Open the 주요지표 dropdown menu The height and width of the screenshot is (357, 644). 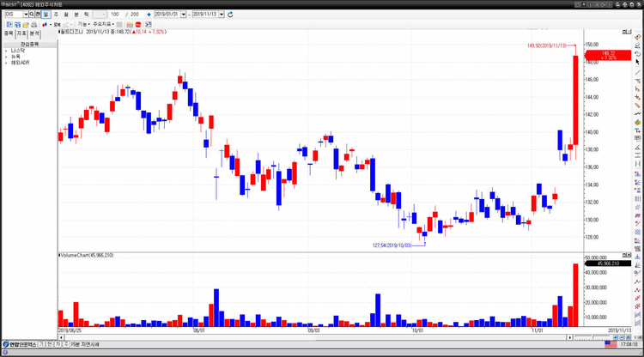104,25
